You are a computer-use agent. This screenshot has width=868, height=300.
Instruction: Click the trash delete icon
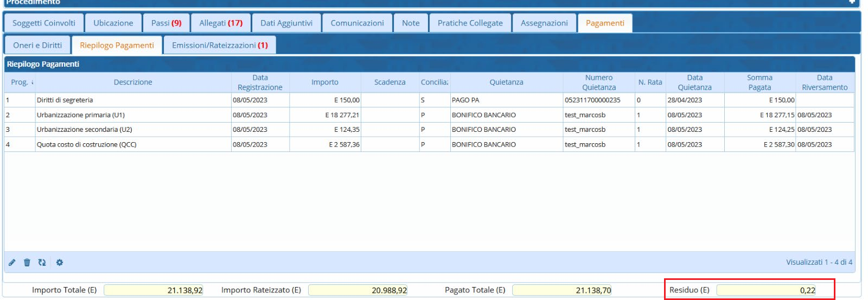27,263
